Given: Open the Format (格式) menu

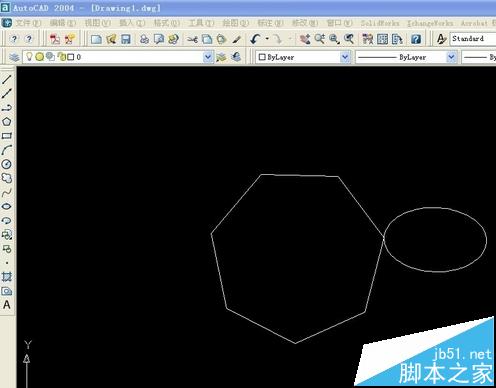Looking at the screenshot, I should [x=166, y=23].
